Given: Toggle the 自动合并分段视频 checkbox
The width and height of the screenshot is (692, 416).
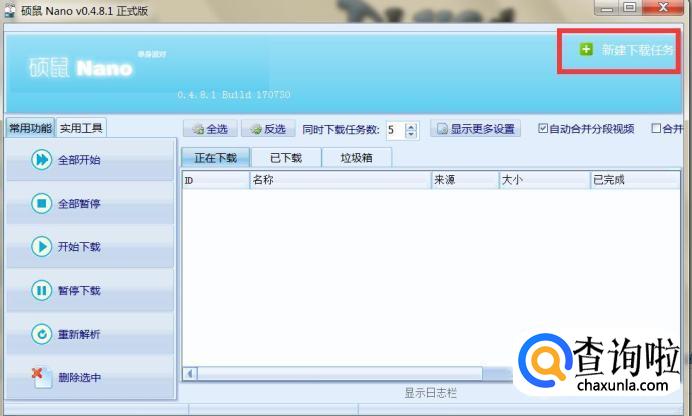Looking at the screenshot, I should pos(543,128).
